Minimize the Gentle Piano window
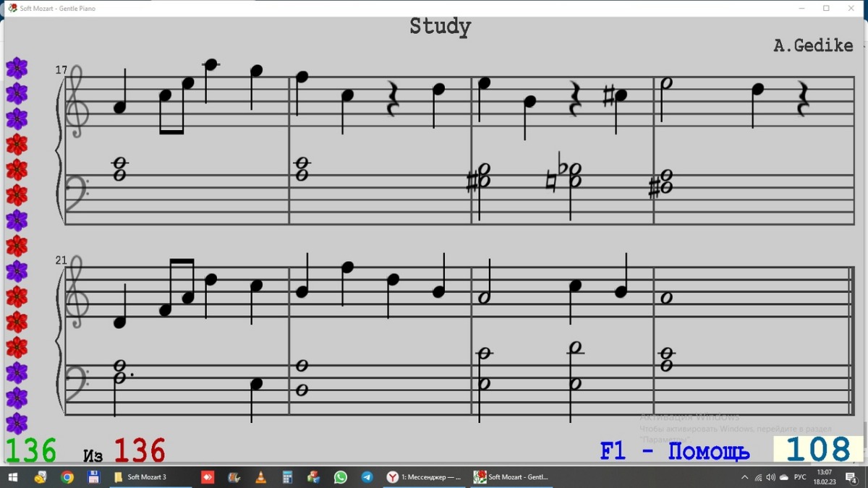Screen dimensions: 868x488 tap(802, 8)
